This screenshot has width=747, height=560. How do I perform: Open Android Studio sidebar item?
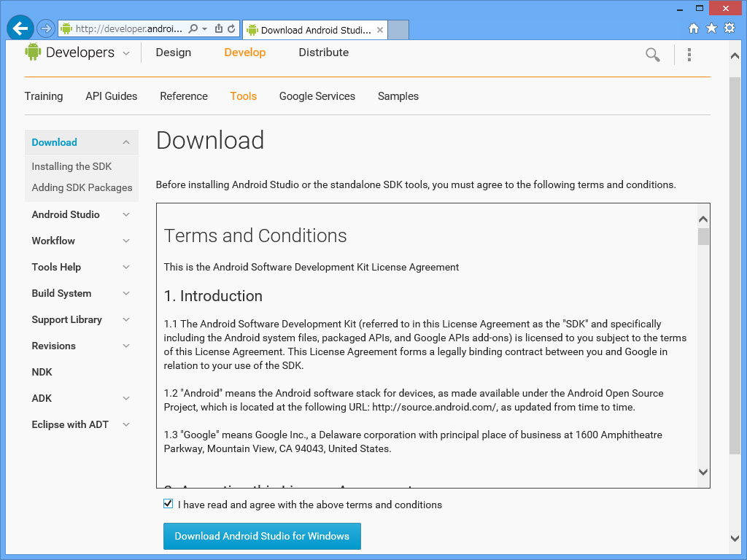click(x=66, y=215)
